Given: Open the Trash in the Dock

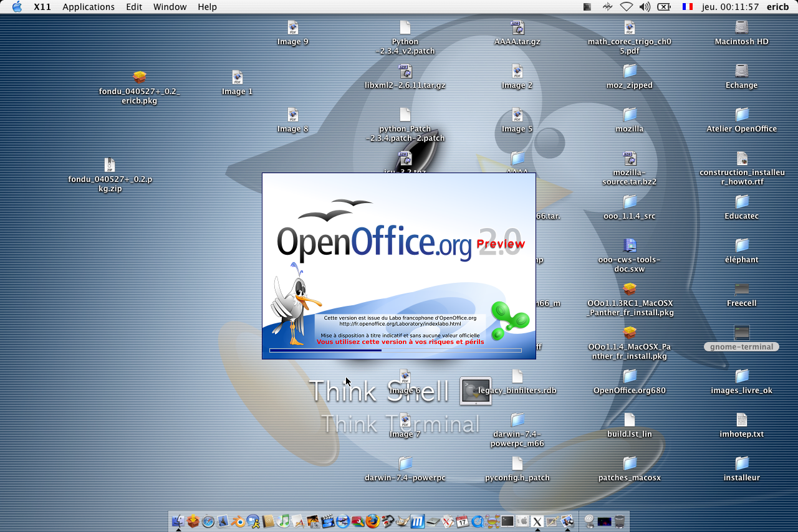Looking at the screenshot, I should pyautogui.click(x=619, y=521).
